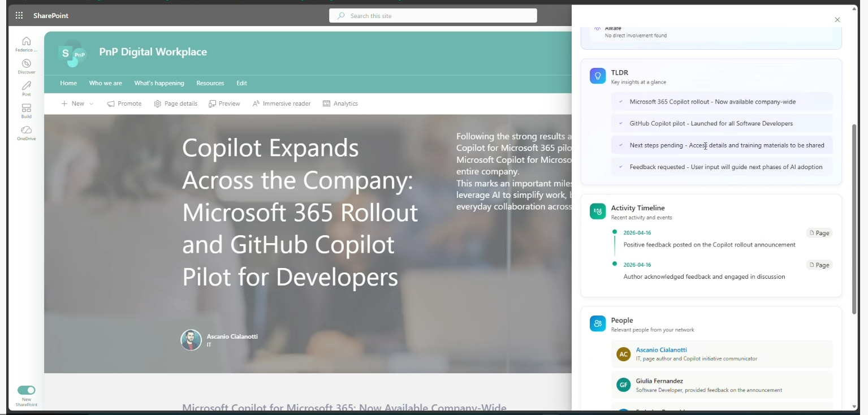Click the PnP Digital Workplace site logo
This screenshot has height=415, width=868.
click(x=72, y=53)
